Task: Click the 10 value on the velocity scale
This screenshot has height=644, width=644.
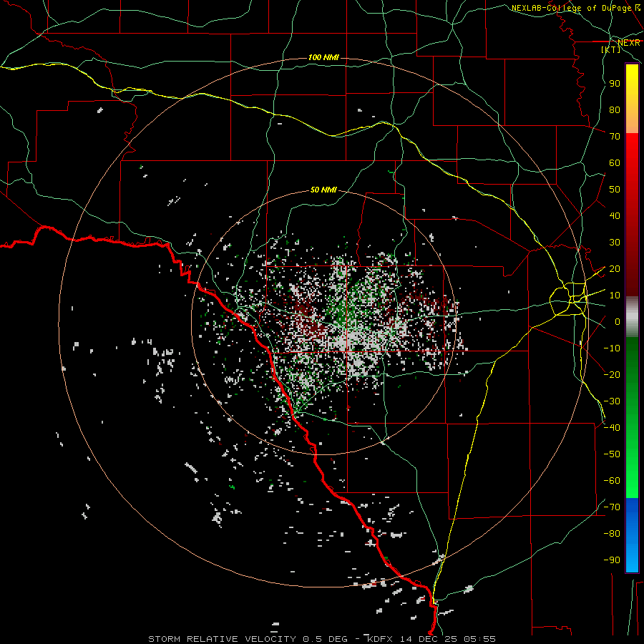Action: tap(615, 296)
